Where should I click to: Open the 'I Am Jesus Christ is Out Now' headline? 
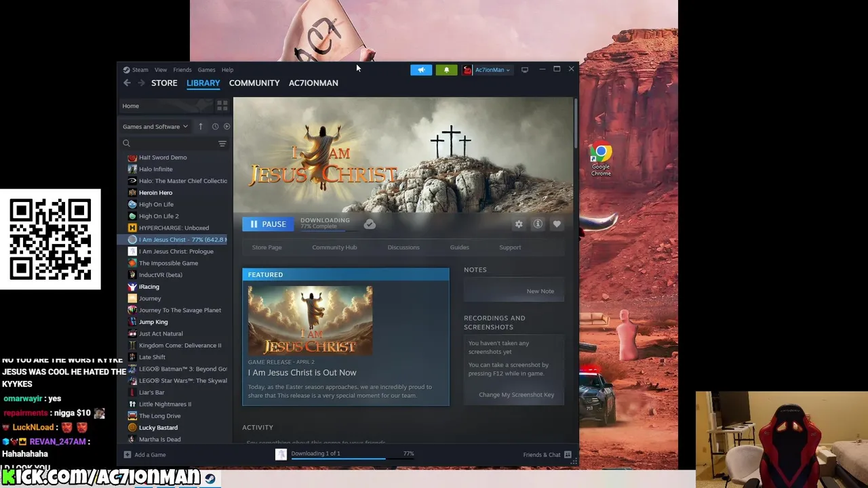point(302,373)
